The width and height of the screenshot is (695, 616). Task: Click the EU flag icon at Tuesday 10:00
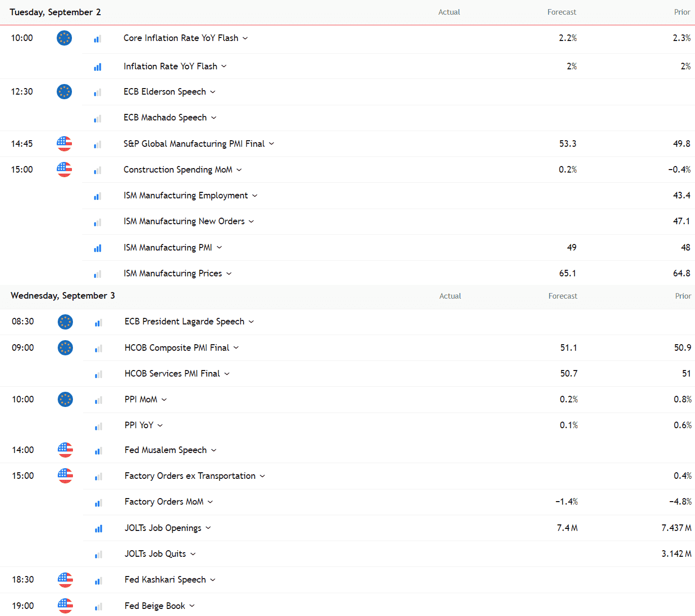(64, 38)
